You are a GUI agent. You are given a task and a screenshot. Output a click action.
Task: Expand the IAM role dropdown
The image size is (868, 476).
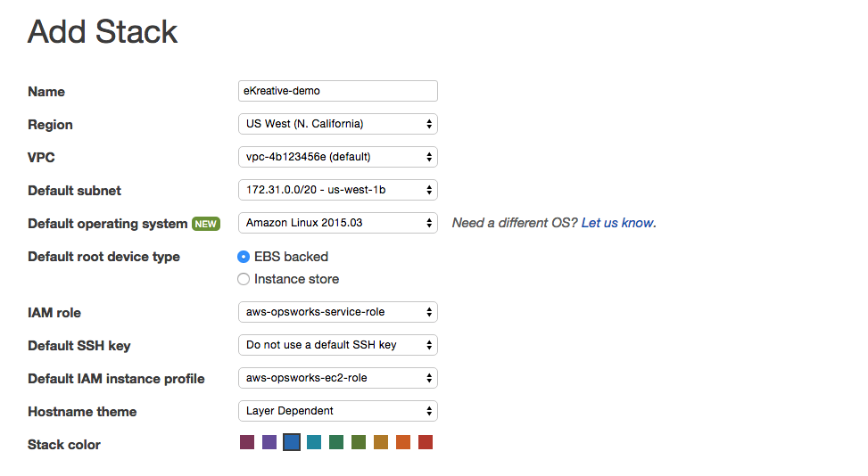(337, 312)
